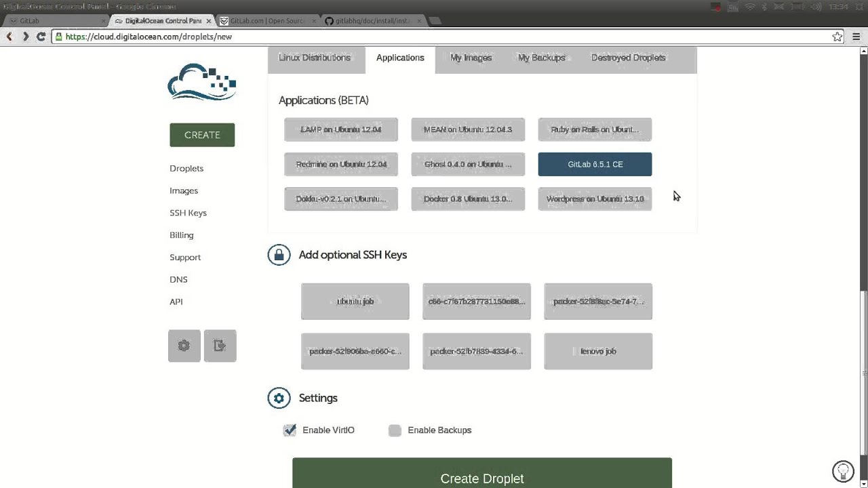Screen dimensions: 868x488
Task: Click the lightbulb help icon
Action: click(843, 470)
